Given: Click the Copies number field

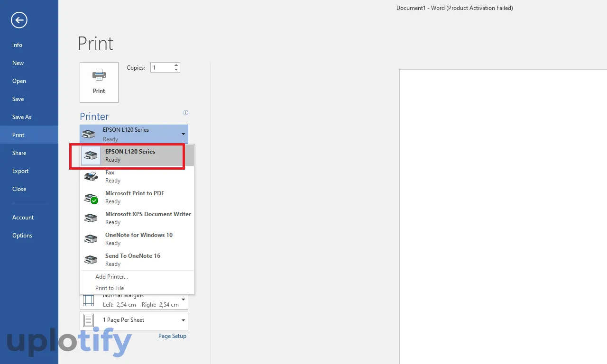Looking at the screenshot, I should point(162,68).
